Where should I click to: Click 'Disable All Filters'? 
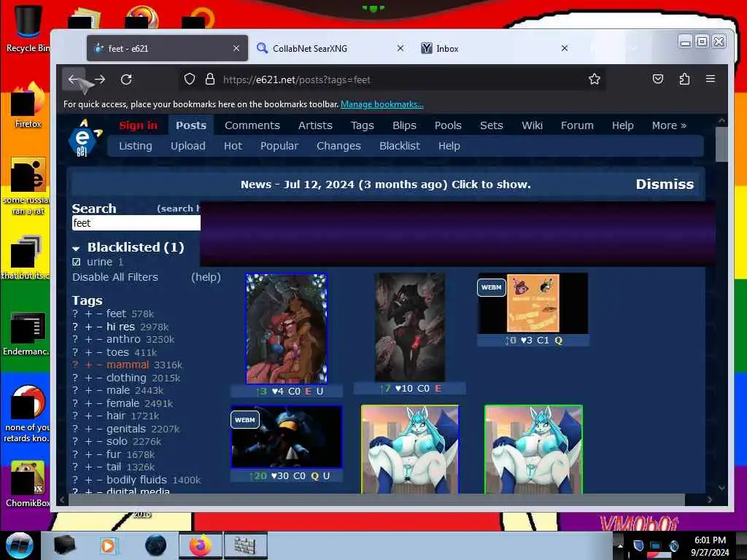tap(115, 277)
